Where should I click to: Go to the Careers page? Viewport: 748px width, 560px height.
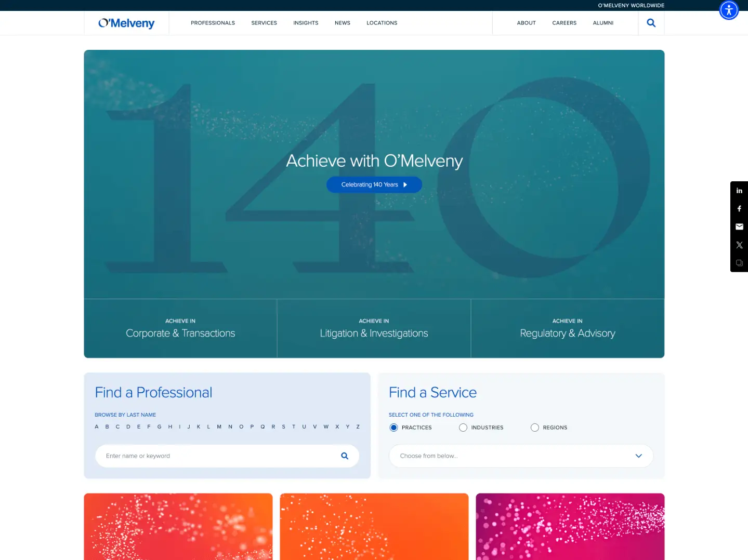(x=564, y=23)
